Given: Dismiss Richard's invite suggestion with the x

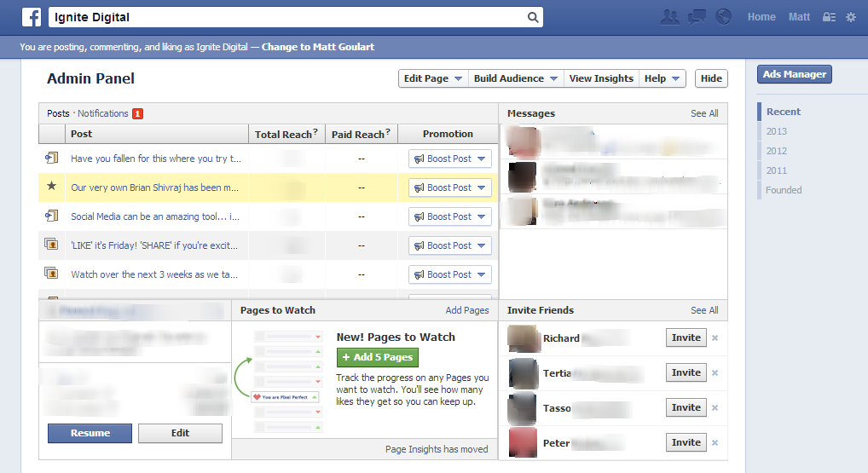Looking at the screenshot, I should tap(715, 338).
